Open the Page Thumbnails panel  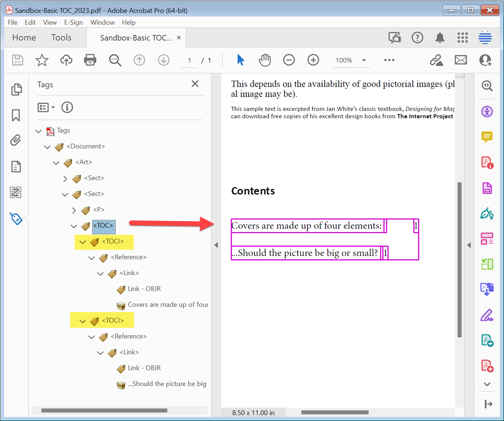[16, 90]
